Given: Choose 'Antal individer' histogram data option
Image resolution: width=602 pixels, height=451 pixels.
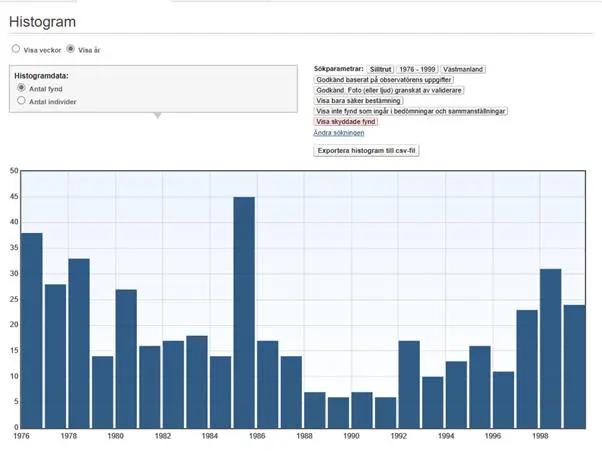Looking at the screenshot, I should pos(22,101).
